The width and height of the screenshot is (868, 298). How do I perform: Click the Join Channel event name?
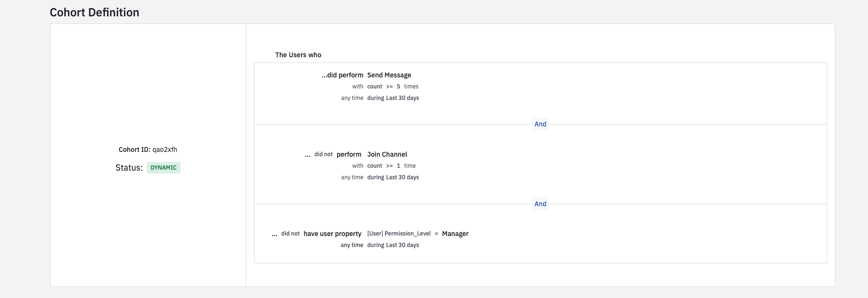click(387, 154)
